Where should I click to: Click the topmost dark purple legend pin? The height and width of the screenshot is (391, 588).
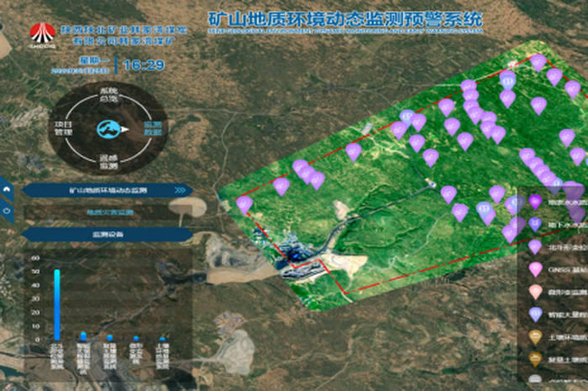coord(535,201)
